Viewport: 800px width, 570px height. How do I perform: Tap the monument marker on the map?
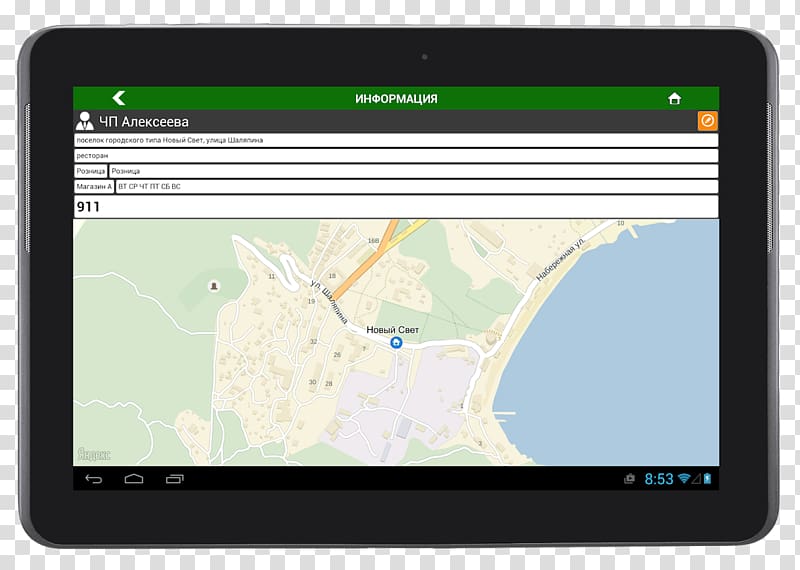coord(214,286)
